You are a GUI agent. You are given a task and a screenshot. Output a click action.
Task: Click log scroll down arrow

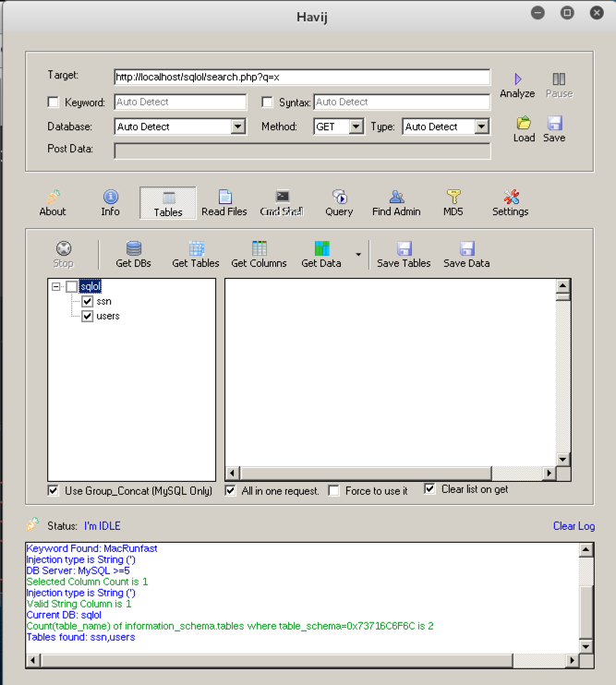pyautogui.click(x=586, y=646)
